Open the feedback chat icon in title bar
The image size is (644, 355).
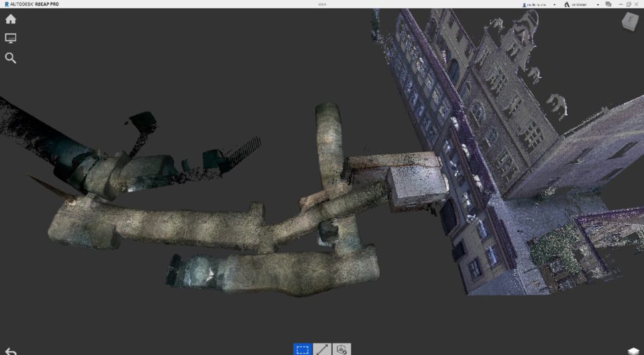608,4
